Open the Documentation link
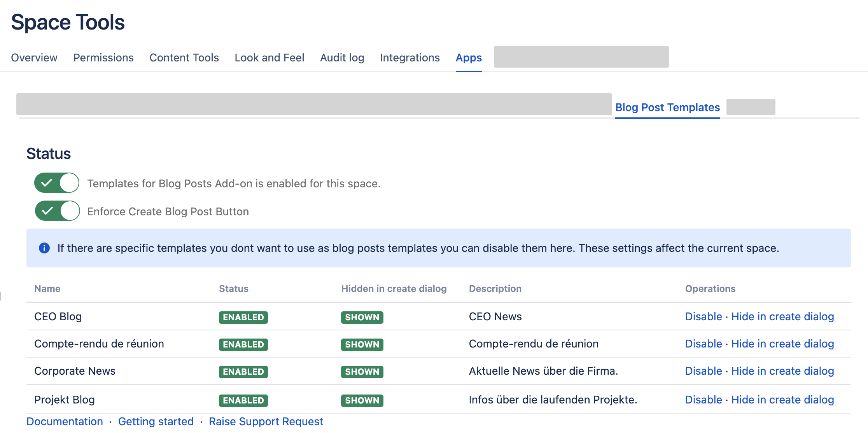 (x=65, y=421)
